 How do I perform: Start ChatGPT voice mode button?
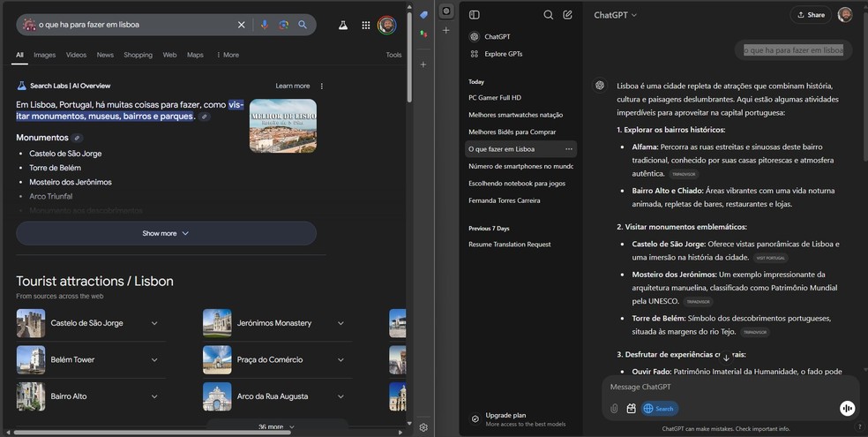847,409
